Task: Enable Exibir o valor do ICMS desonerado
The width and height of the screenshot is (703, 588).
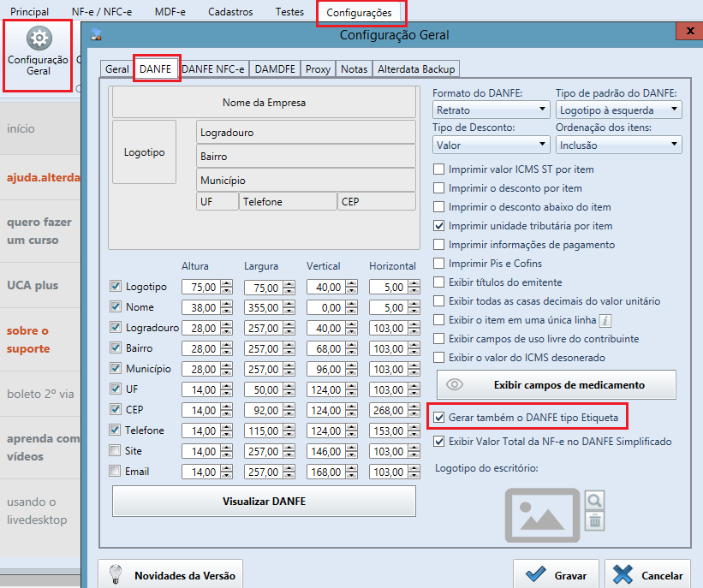Action: 439,357
